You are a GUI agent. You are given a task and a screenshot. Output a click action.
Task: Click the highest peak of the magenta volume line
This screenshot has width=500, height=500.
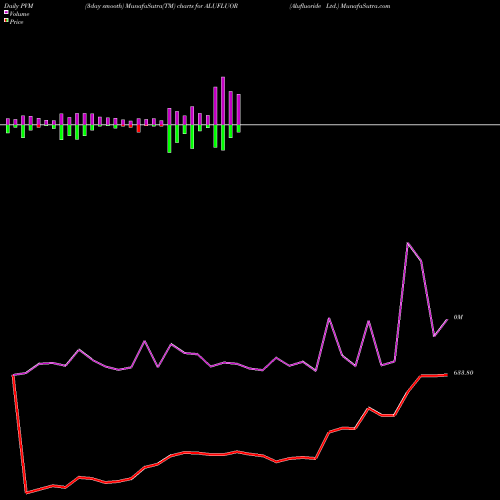point(407,243)
